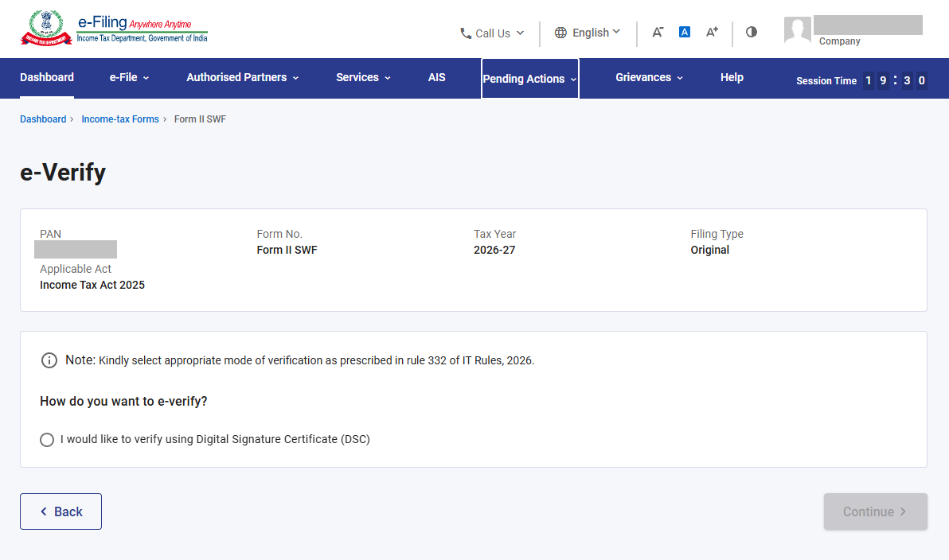
Task: Go to the Dashboard tab
Action: (47, 77)
